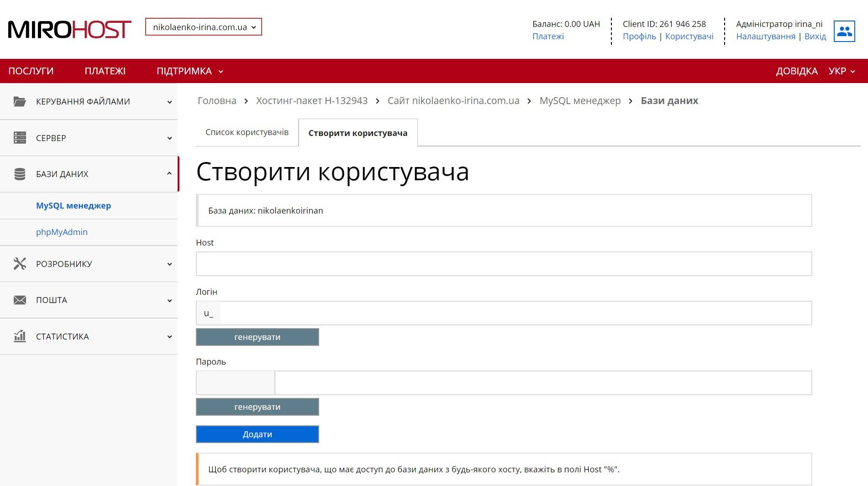Click the Логін input field
The height and width of the screenshot is (486, 868).
(516, 313)
